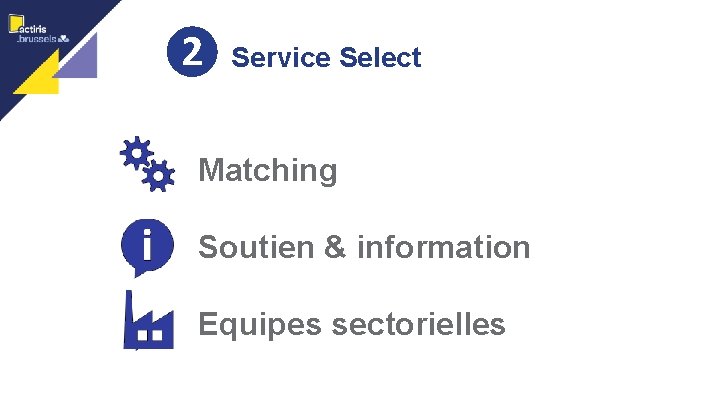Click the info speech bubble icon

point(146,247)
